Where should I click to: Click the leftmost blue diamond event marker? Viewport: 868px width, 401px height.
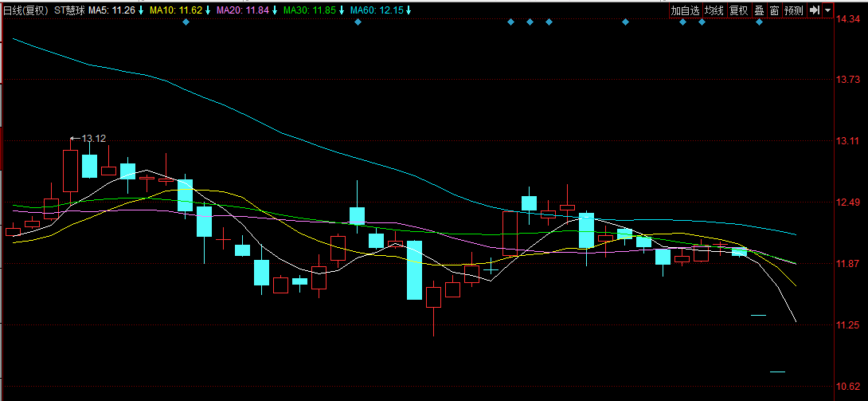[186, 22]
